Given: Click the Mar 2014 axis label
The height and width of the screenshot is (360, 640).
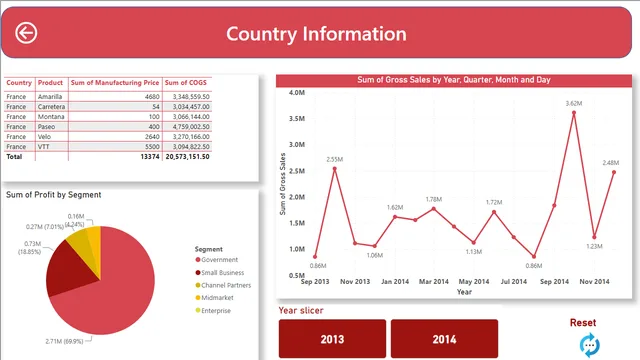Looking at the screenshot, I should tap(433, 282).
